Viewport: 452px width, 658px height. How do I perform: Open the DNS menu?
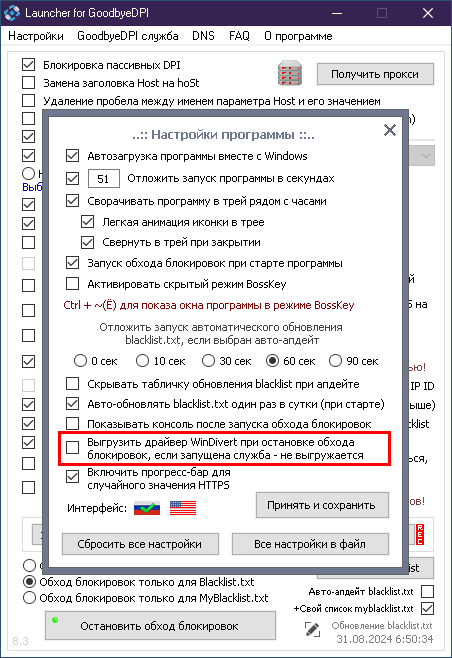tap(203, 36)
